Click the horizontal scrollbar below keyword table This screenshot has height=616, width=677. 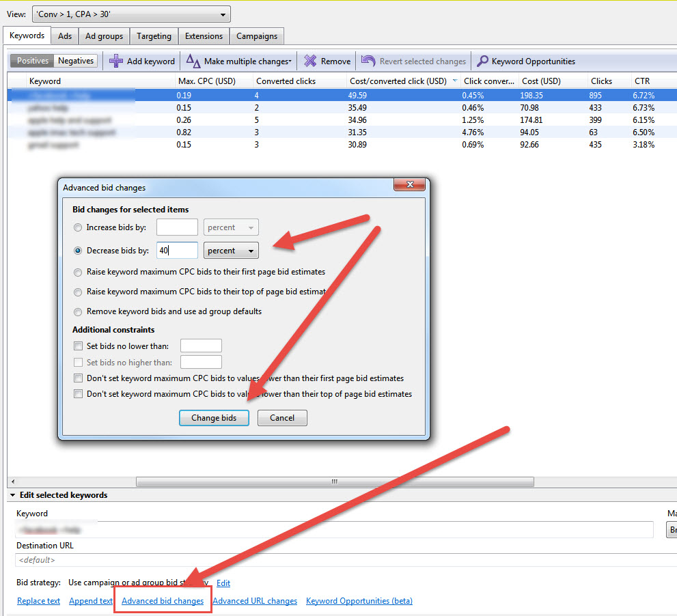click(334, 481)
